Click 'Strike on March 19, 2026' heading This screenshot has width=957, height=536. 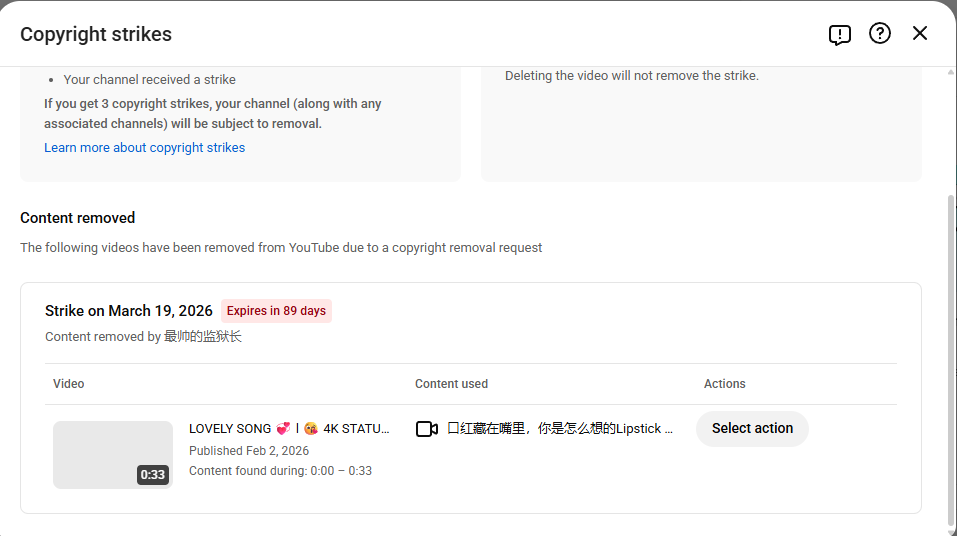pyautogui.click(x=128, y=311)
